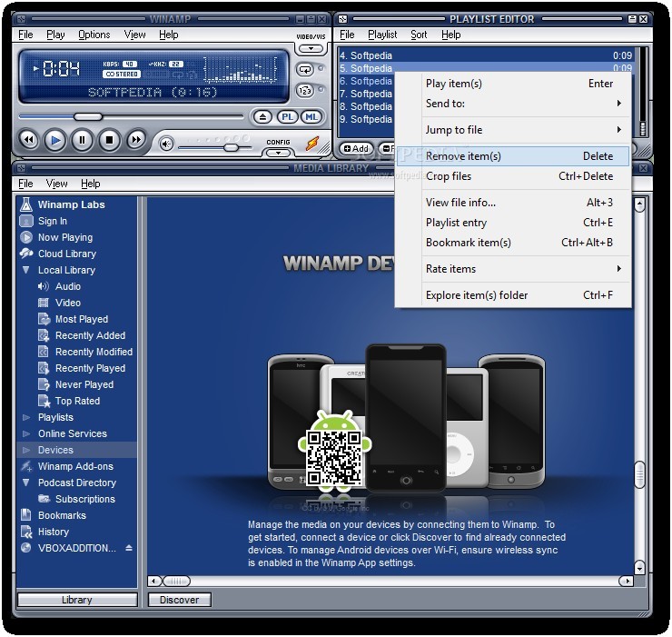Select View file info... entry
Viewport: 672px width, 637px height.
coord(512,203)
